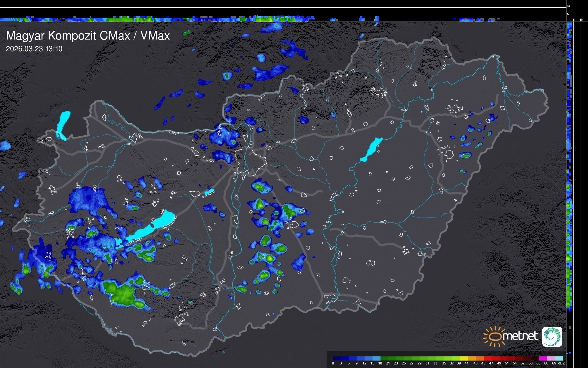Pick the orange 43 dBZ legend swatch
The height and width of the screenshot is (368, 588).
[x=480, y=358]
